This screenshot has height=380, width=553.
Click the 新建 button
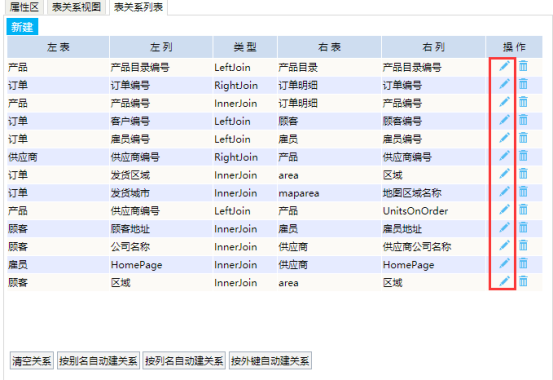coord(22,27)
